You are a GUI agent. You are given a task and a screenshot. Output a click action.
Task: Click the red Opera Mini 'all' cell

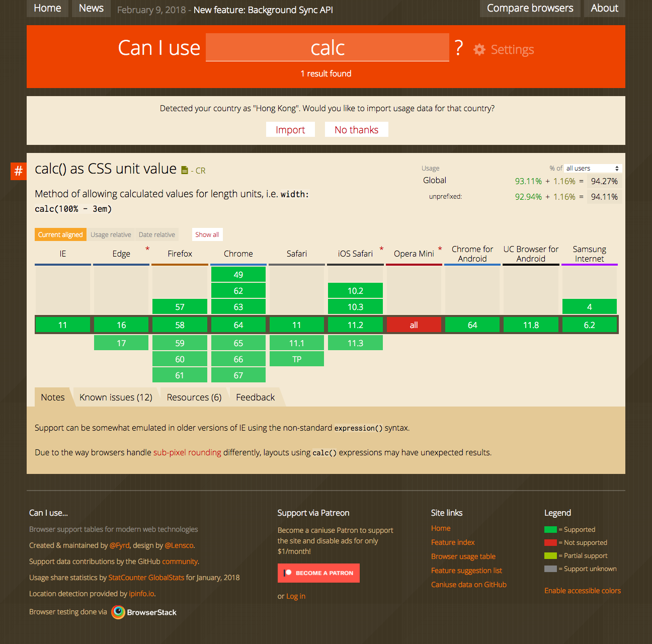pos(414,325)
